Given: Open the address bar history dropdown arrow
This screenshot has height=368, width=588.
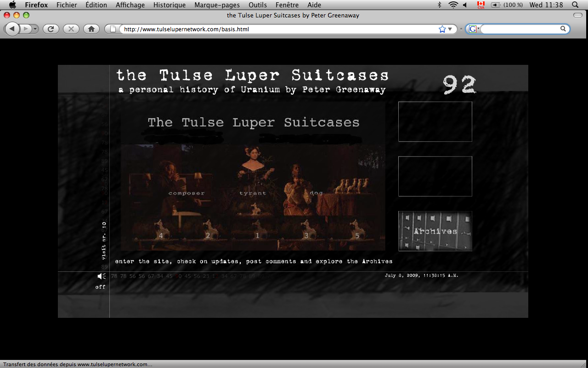Looking at the screenshot, I should [450, 29].
